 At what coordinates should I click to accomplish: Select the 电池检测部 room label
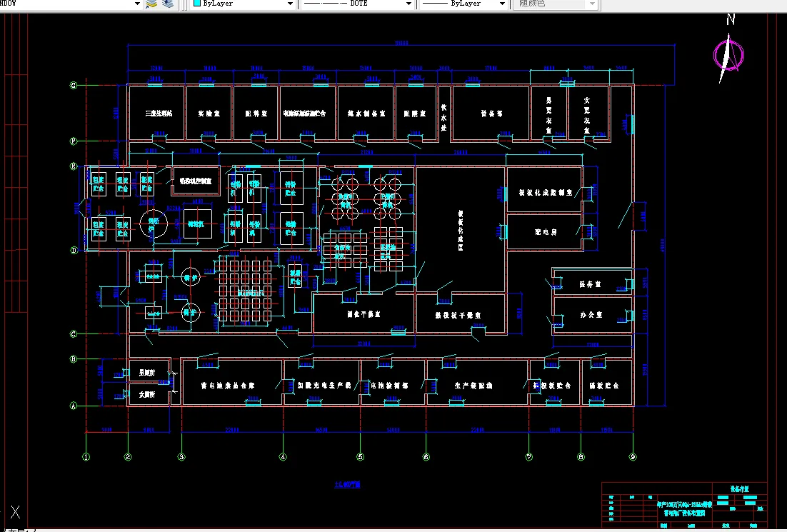coord(389,386)
